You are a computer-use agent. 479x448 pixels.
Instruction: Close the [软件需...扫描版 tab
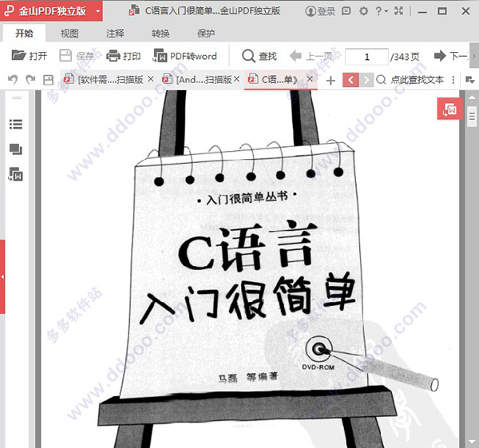(x=151, y=79)
